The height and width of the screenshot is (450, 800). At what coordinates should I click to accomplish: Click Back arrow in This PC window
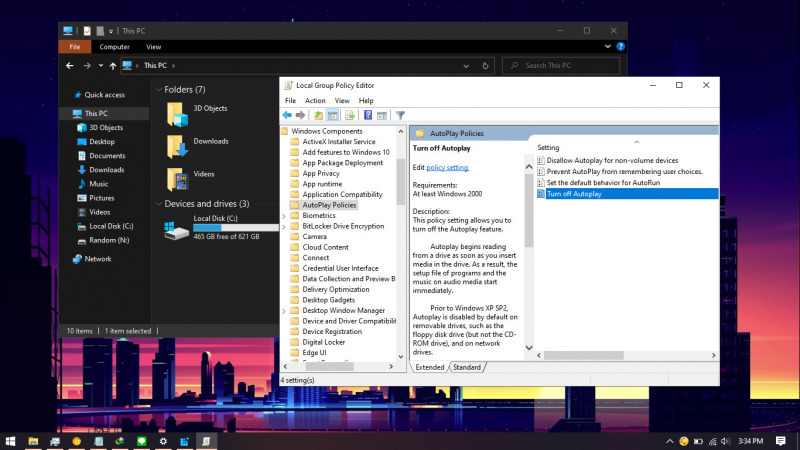tap(70, 66)
